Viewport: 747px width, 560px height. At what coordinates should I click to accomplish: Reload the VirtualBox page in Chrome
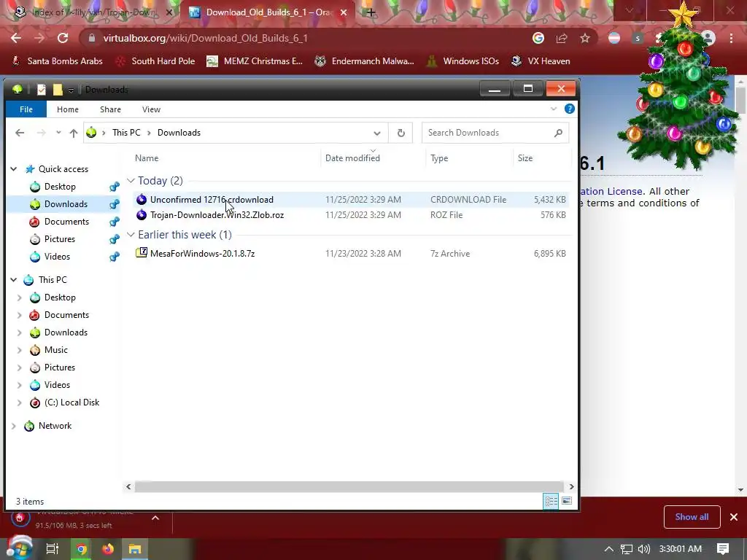pyautogui.click(x=63, y=38)
